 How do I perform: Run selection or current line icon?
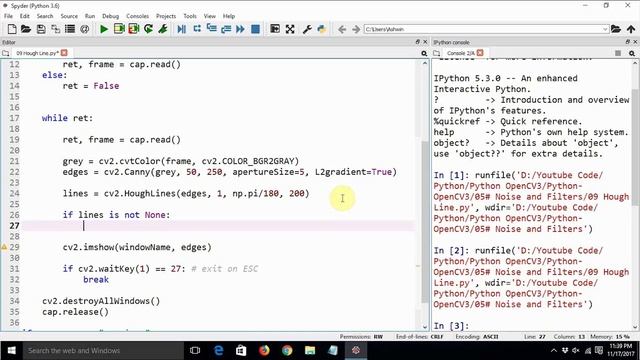[x=163, y=29]
